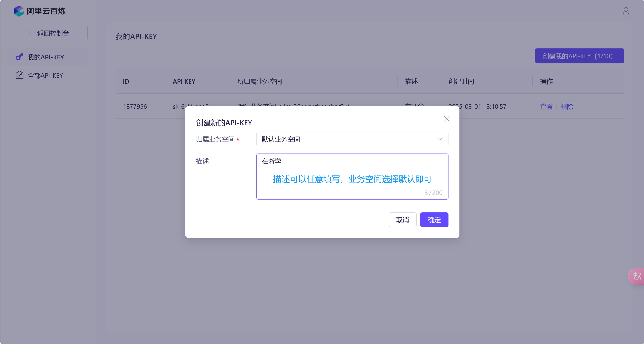Image resolution: width=644 pixels, height=344 pixels.
Task: Click the close X on the dialog
Action: (x=447, y=119)
